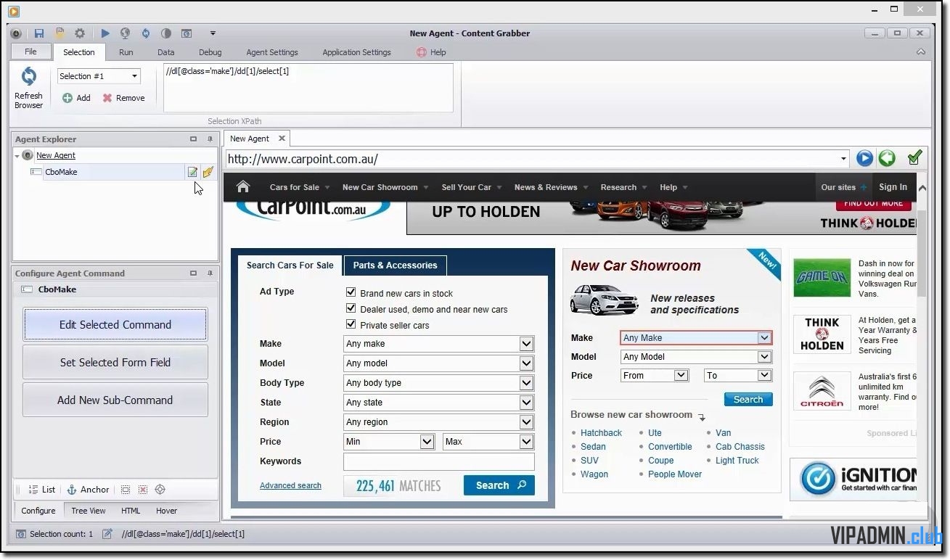Viewport: 950px width, 560px height.
Task: Click the blue Search button with the magnifier
Action: pyautogui.click(x=499, y=485)
